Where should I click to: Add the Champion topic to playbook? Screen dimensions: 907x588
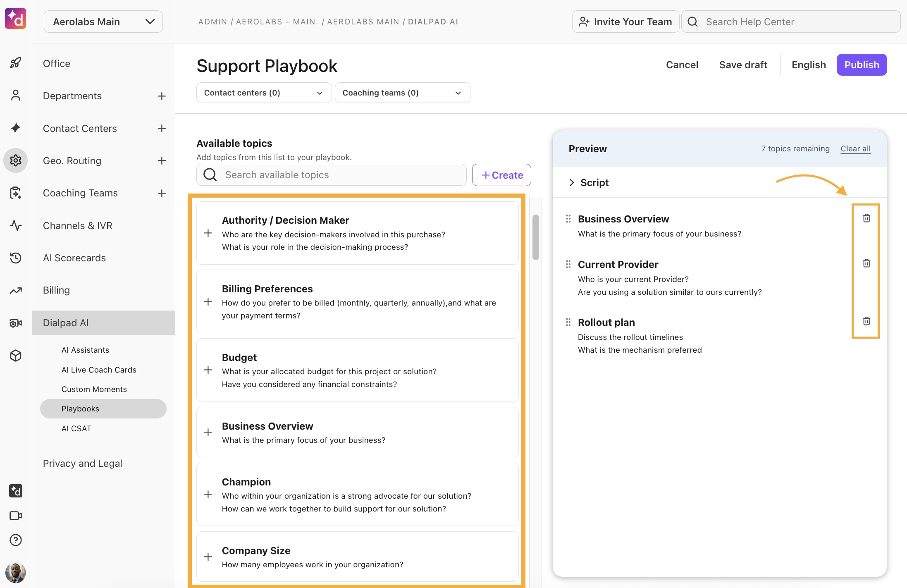click(x=208, y=495)
